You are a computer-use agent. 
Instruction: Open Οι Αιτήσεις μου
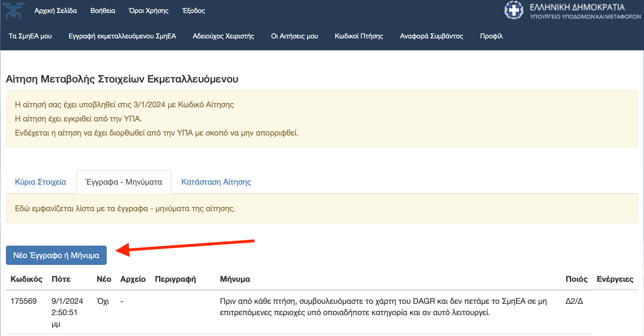pyautogui.click(x=294, y=36)
